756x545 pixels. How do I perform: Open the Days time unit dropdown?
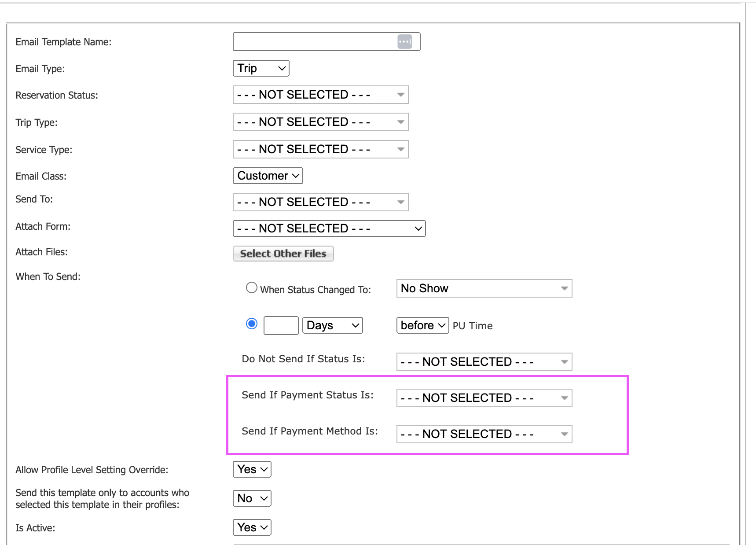332,325
